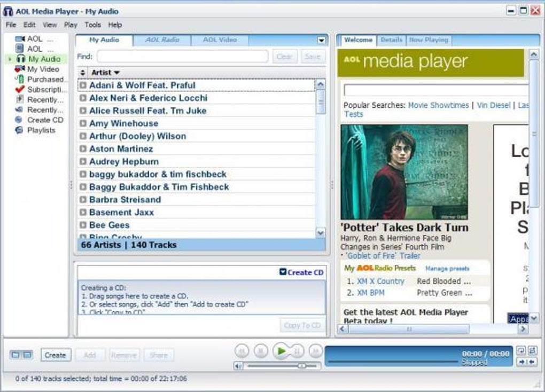Image resolution: width=545 pixels, height=392 pixels.
Task: Switch to the Details tab
Action: click(391, 40)
